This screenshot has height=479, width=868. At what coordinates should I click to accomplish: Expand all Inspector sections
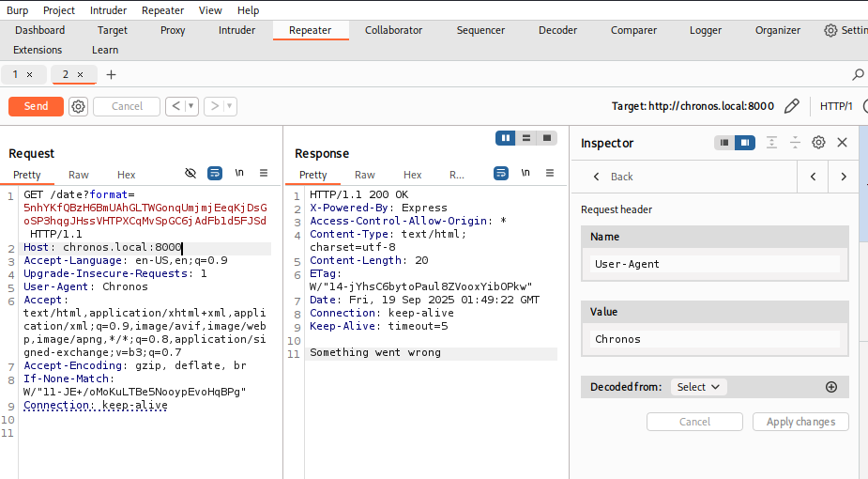[x=771, y=143]
